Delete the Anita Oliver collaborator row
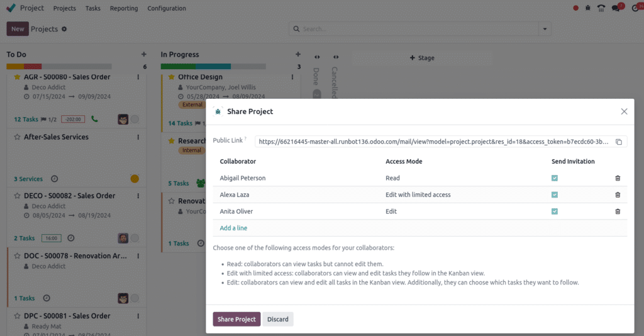This screenshot has width=644, height=336. (x=618, y=211)
